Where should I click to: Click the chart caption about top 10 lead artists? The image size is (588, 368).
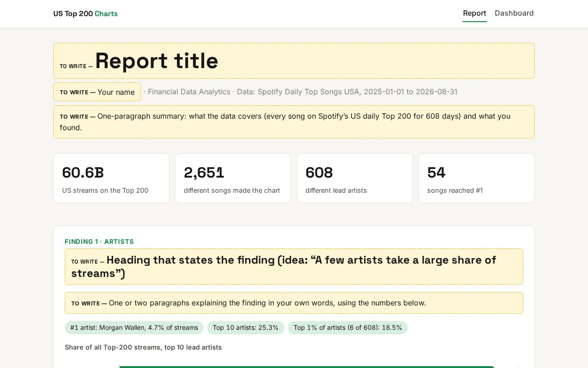pos(143,347)
